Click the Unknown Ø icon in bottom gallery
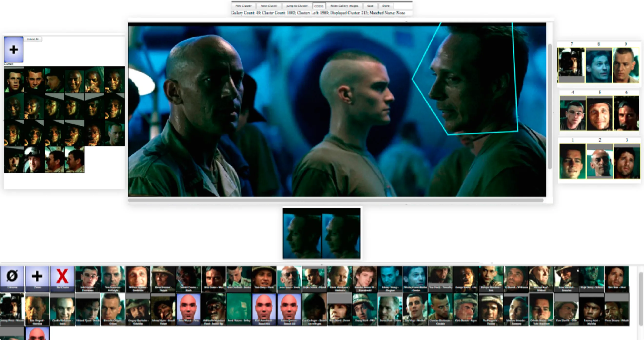 coord(12,278)
